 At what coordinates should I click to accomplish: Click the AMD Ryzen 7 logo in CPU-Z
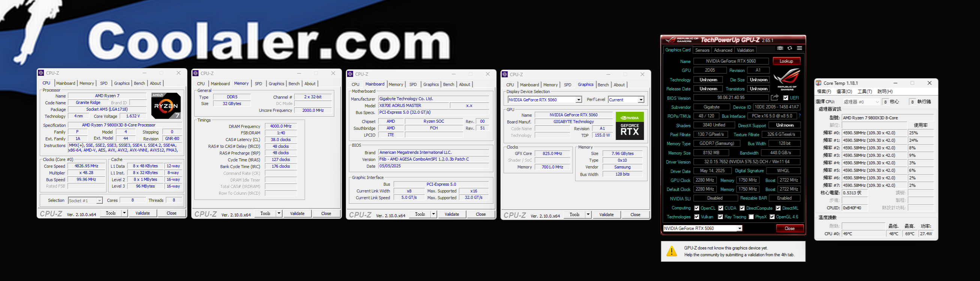pyautogui.click(x=166, y=106)
